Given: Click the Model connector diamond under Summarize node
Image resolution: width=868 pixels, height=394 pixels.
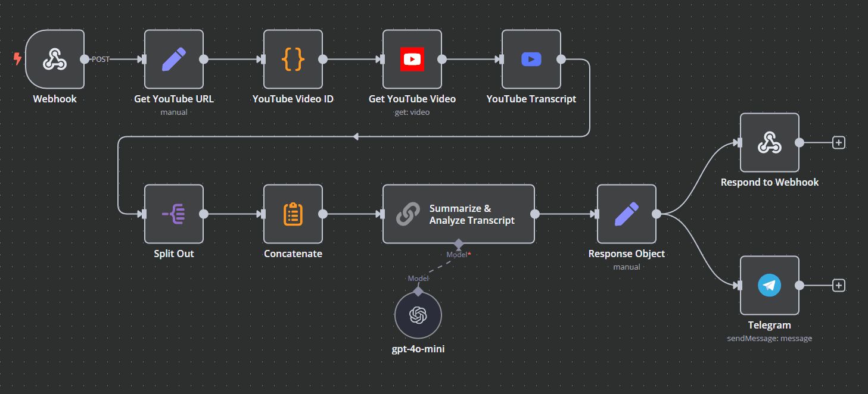Looking at the screenshot, I should pyautogui.click(x=458, y=243).
